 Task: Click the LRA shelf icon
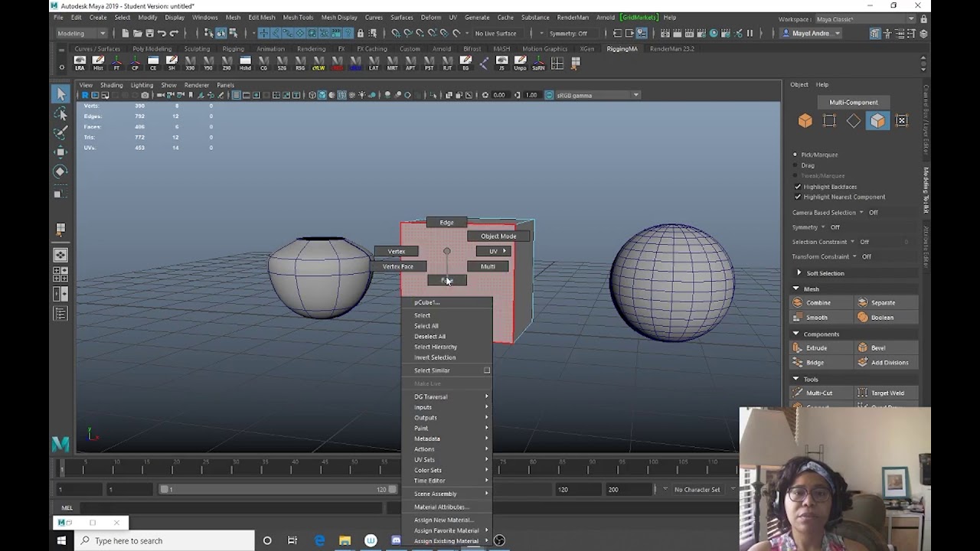[x=80, y=64]
